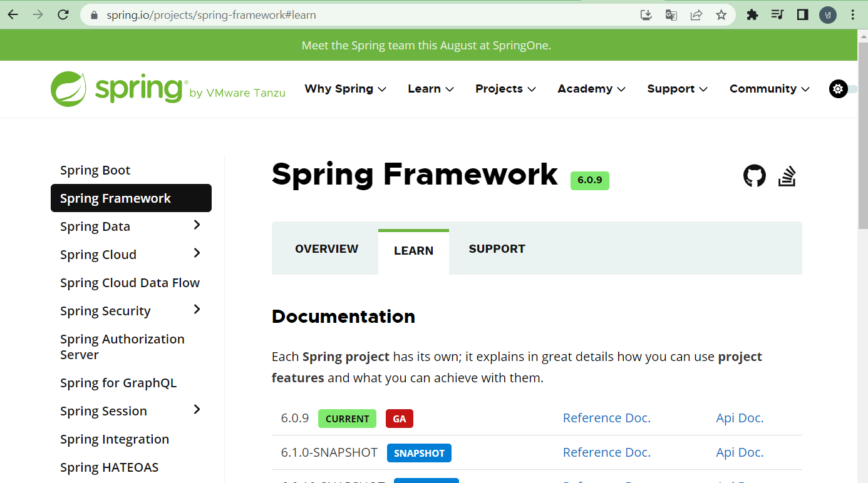Open the Chrome three-dot menu
This screenshot has height=483, width=868.
pos(853,15)
